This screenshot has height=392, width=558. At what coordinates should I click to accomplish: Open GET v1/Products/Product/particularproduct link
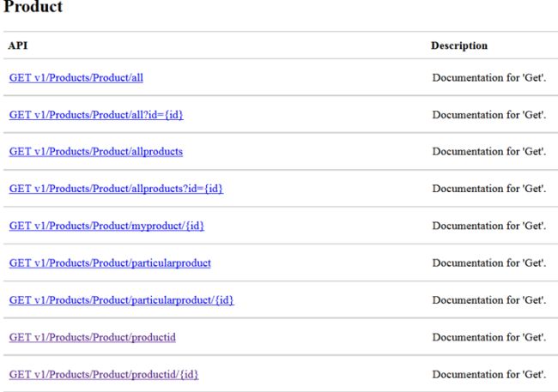pyautogui.click(x=110, y=263)
